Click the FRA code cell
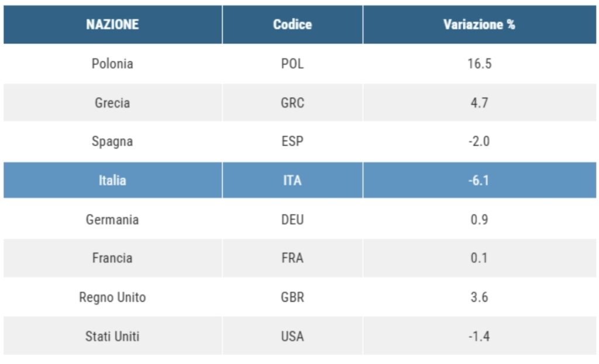 (x=292, y=258)
